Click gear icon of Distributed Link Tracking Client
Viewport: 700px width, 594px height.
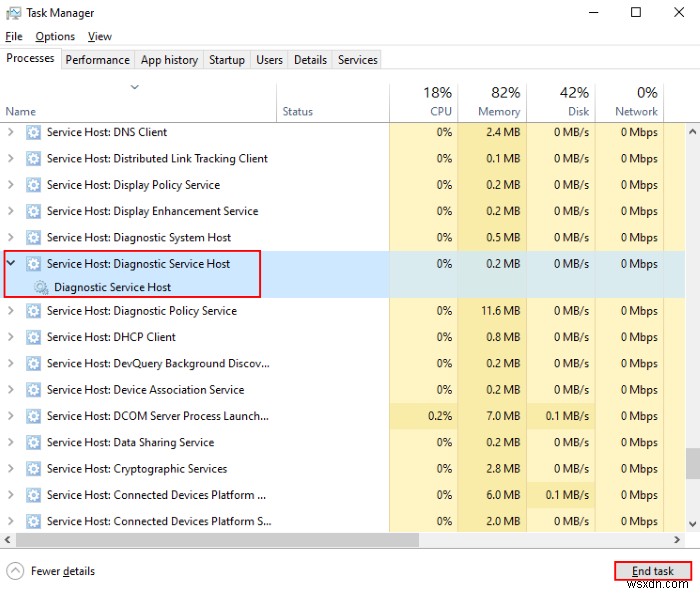[x=33, y=159]
